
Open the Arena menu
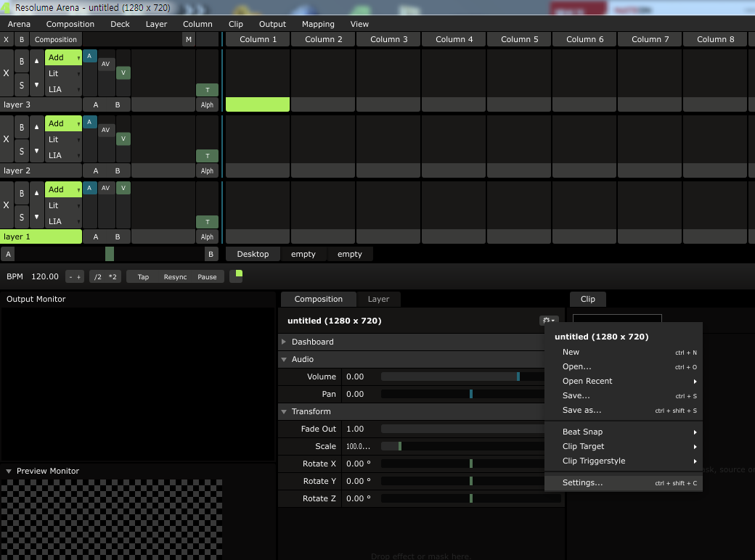(x=20, y=24)
